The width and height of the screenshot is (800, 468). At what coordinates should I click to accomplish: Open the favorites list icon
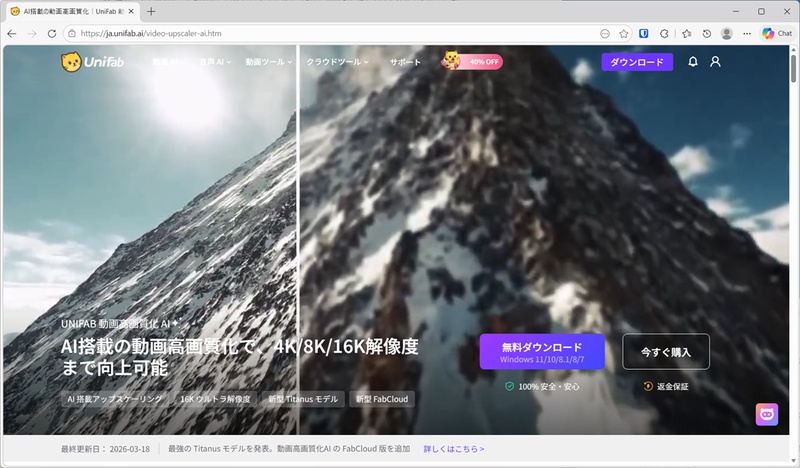[x=687, y=34]
